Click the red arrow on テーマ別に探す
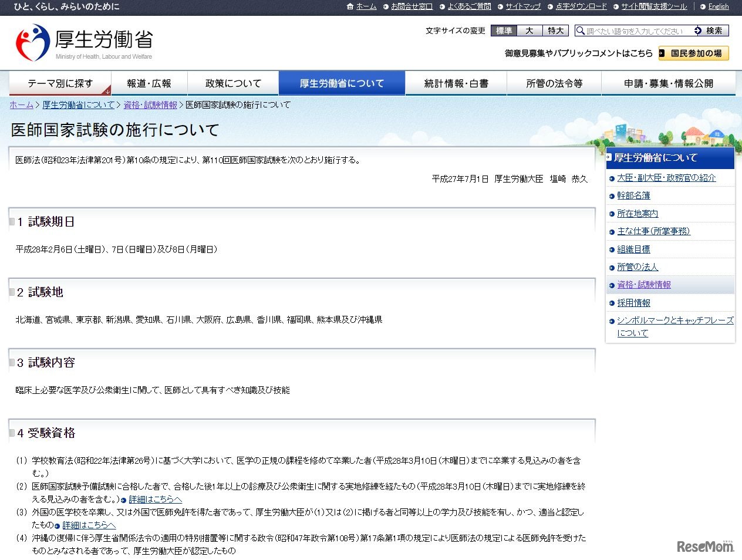The image size is (742, 560). pyautogui.click(x=107, y=92)
